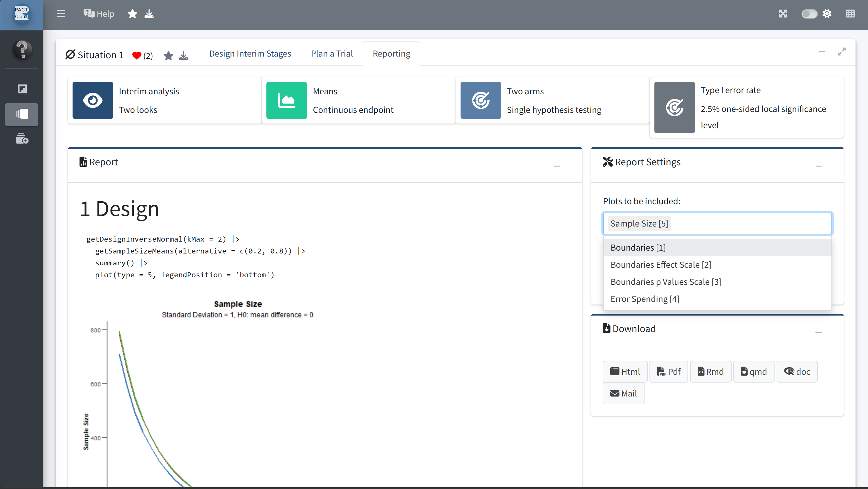
Task: Choose Error Spending [4] option
Action: click(x=717, y=299)
